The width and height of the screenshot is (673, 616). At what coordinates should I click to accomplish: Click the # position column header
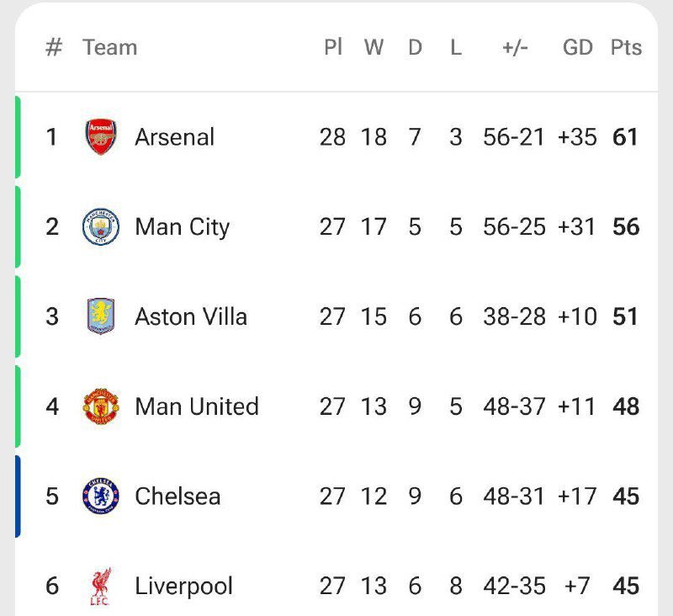click(54, 47)
